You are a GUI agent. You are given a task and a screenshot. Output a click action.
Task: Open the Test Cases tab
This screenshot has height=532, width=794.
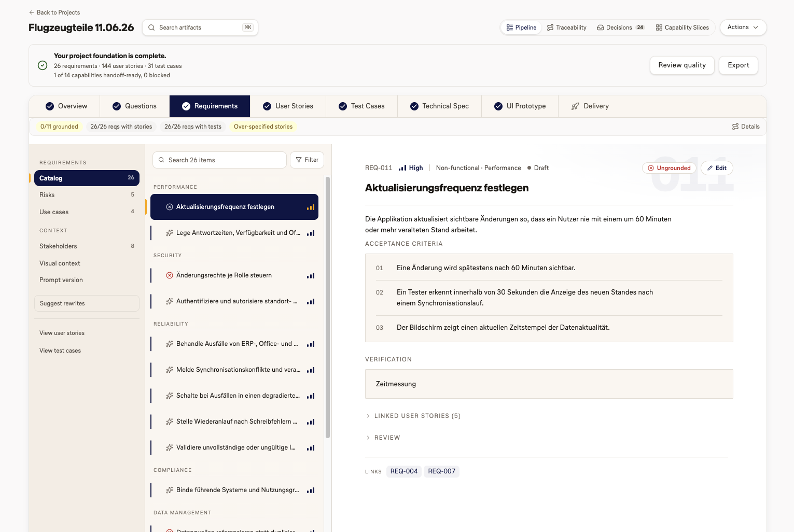(361, 106)
